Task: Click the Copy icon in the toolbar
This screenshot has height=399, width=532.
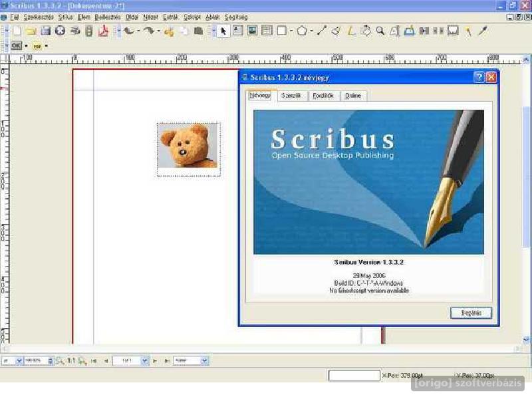Action: [184, 31]
